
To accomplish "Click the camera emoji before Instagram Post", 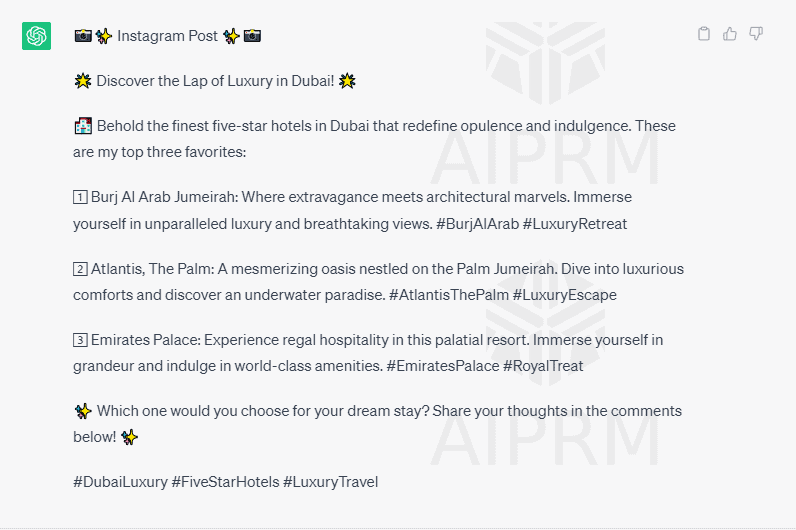I will click(83, 36).
